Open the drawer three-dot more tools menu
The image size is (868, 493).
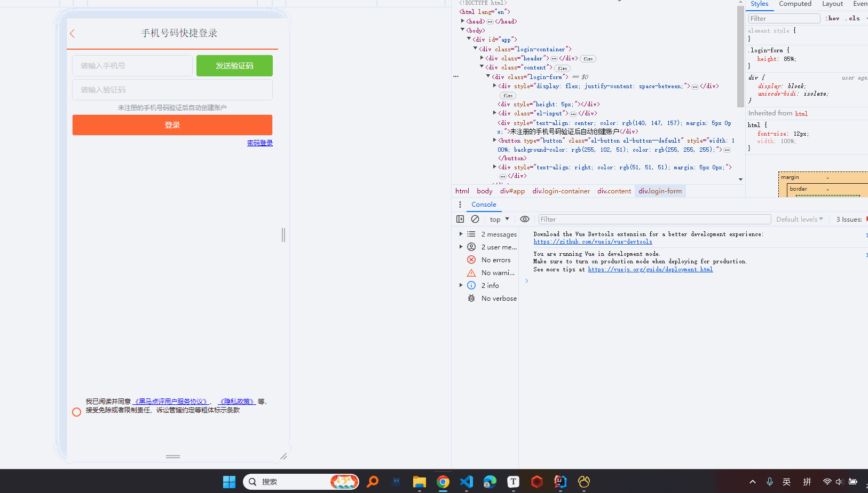pos(460,205)
